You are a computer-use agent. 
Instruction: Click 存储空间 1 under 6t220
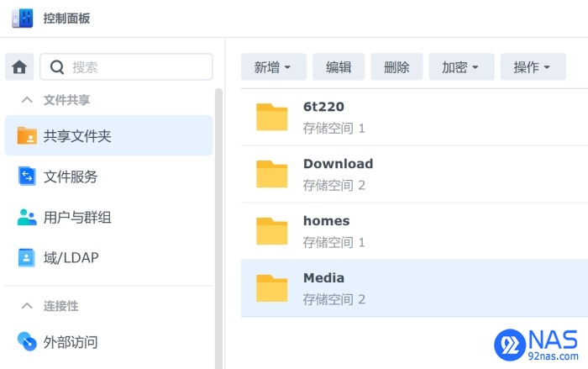coord(333,129)
